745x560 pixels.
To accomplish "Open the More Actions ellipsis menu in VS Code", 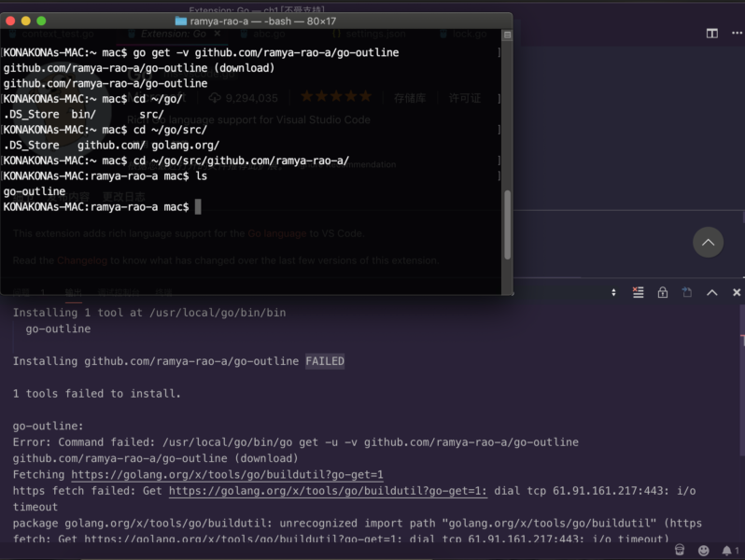I will (x=737, y=33).
